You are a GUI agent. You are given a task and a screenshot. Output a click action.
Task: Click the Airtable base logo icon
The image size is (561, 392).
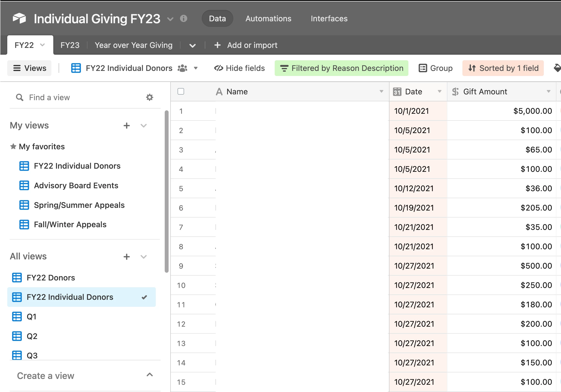[x=19, y=18]
